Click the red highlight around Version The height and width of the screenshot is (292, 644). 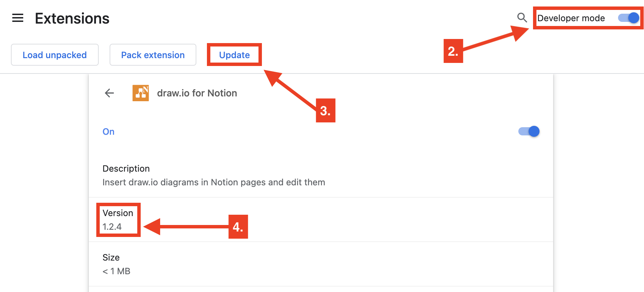[x=118, y=204]
